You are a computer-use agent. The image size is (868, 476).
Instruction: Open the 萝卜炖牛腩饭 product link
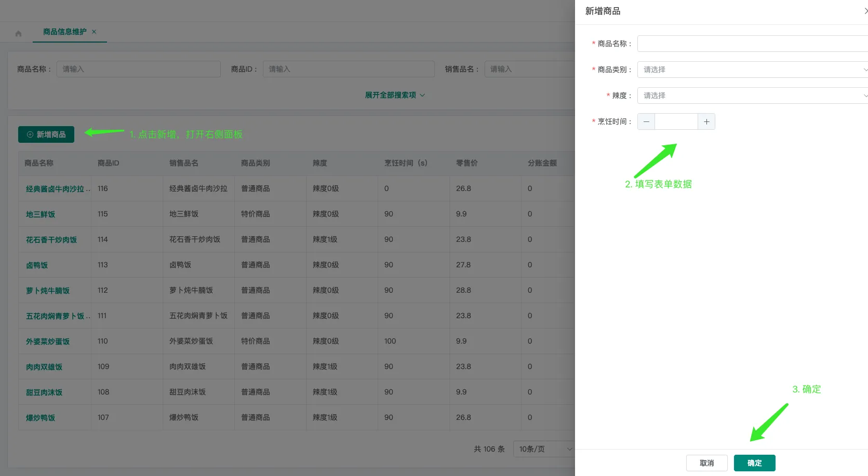click(48, 291)
